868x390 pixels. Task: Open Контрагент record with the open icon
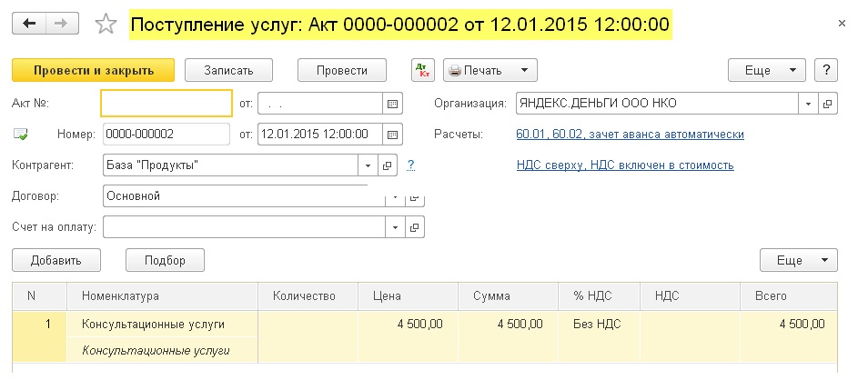388,165
